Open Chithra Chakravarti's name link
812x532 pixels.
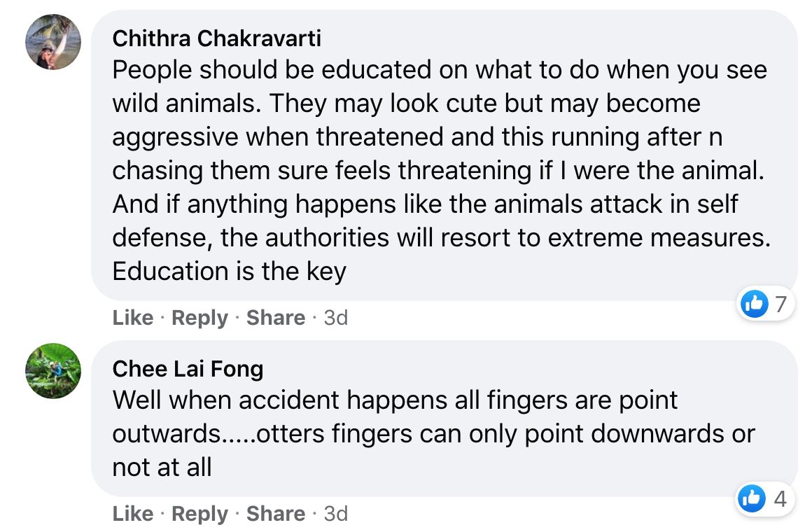pos(216,38)
